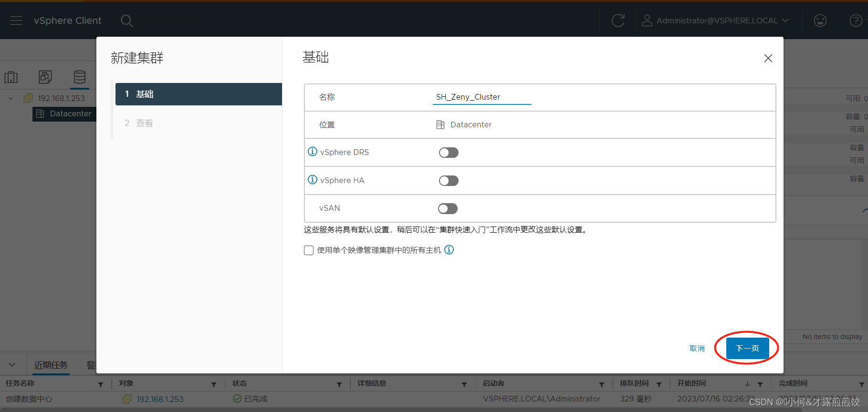The width and height of the screenshot is (868, 412).
Task: Collapse the right panel section chevron
Action: tap(865, 210)
